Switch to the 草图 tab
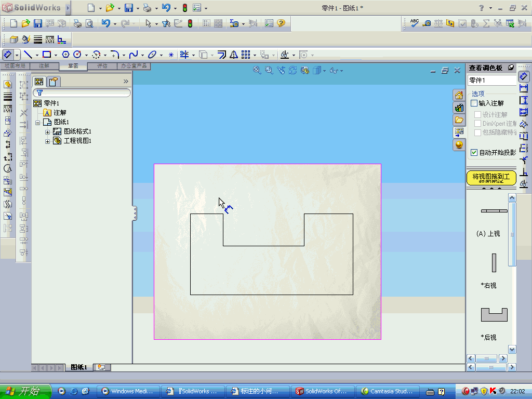The height and width of the screenshot is (399, 532). (73, 66)
